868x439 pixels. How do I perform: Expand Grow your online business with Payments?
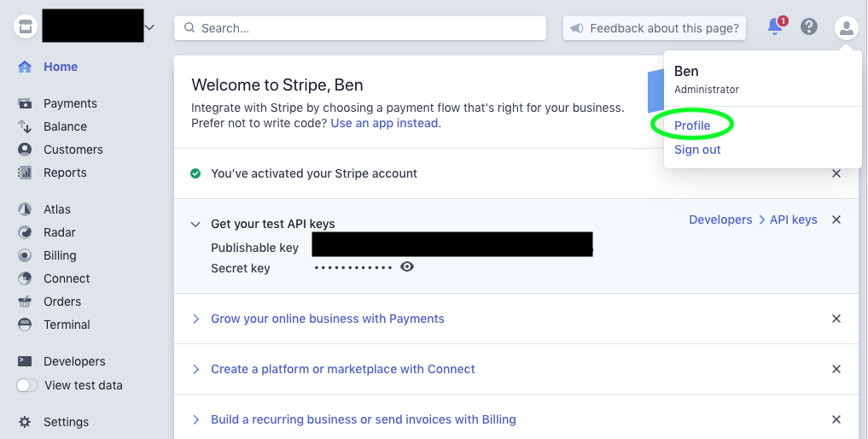pos(195,319)
